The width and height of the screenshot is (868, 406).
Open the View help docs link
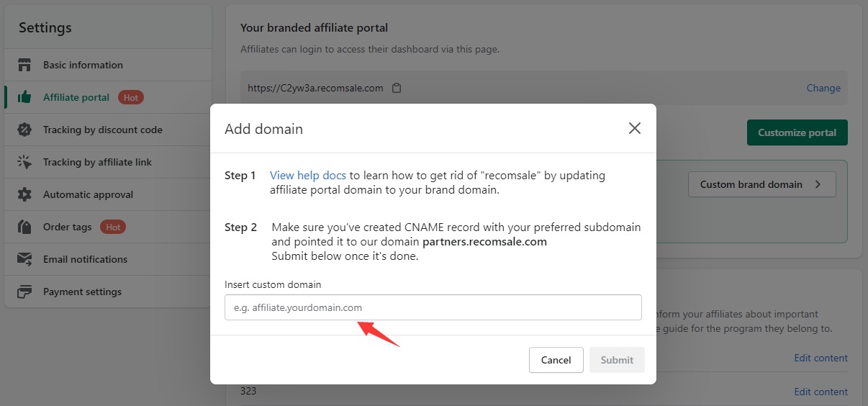point(308,175)
